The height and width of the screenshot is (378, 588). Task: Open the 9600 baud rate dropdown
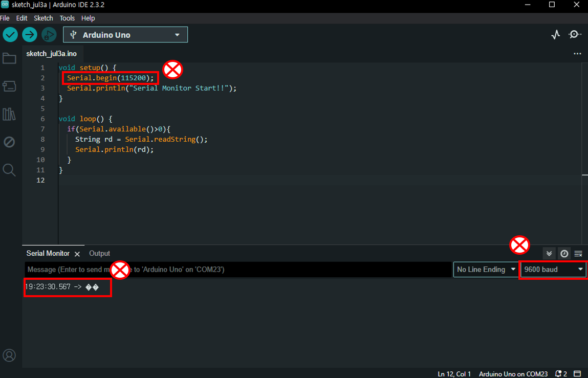click(554, 270)
